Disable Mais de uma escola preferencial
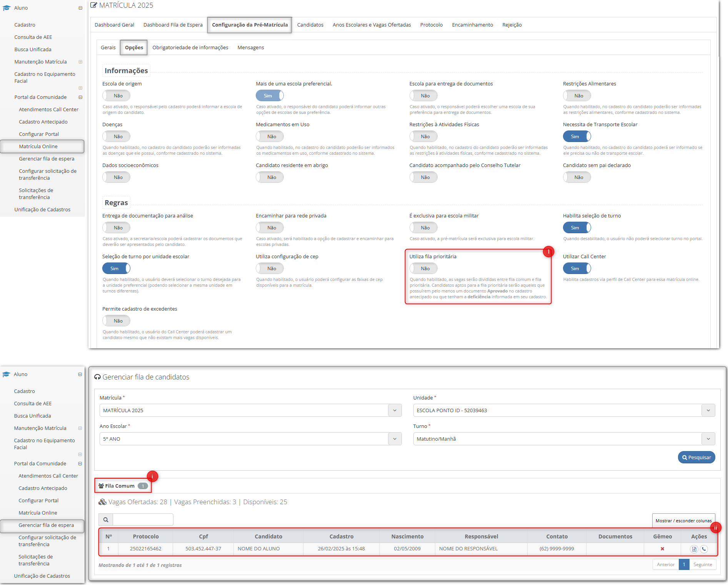The image size is (728, 585). (x=270, y=95)
